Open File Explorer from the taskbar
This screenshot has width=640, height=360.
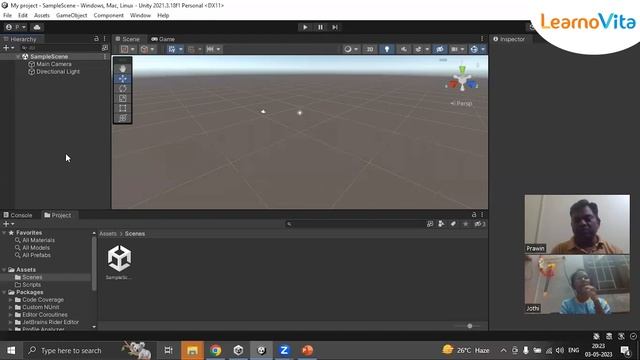pyautogui.click(x=192, y=350)
